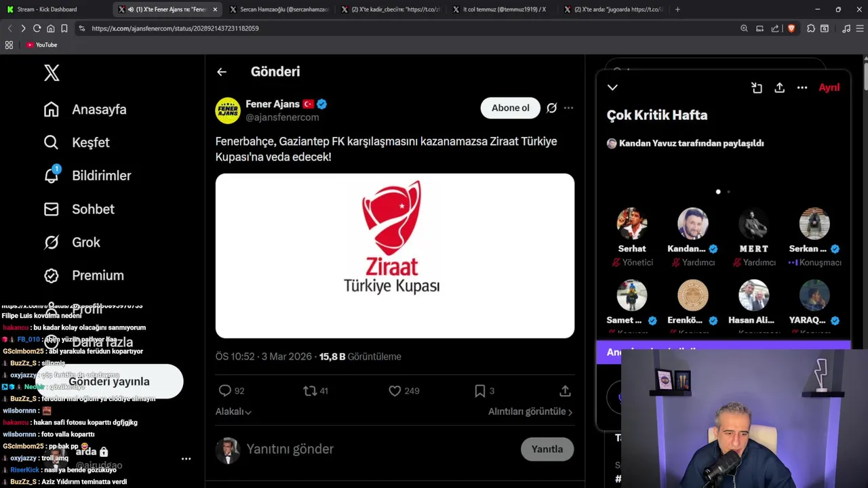Open the YouTube bookmark
Screen dimensions: 868x488
pos(41,45)
